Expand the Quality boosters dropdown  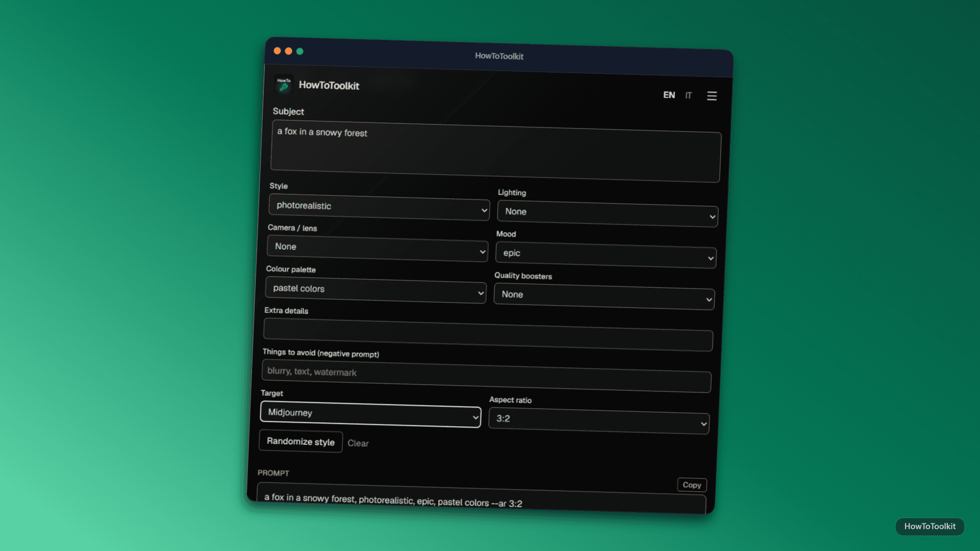coord(604,296)
